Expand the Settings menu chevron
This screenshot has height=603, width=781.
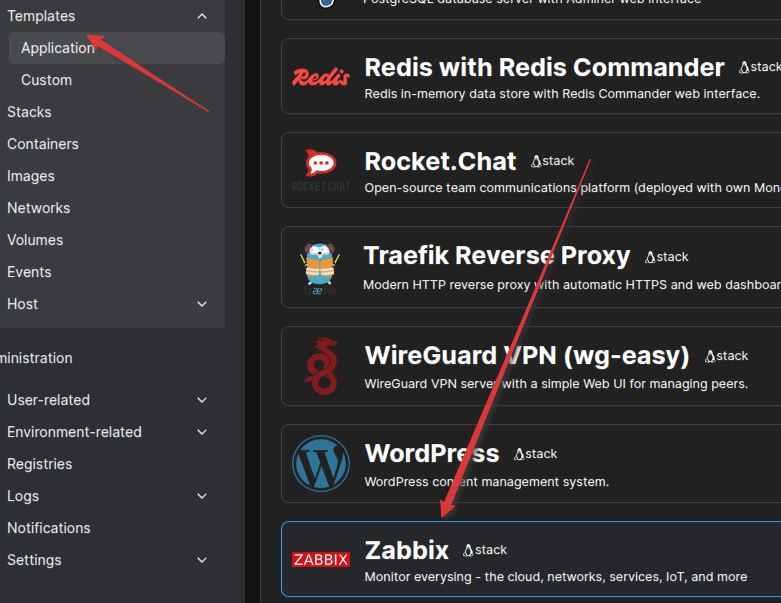(202, 560)
